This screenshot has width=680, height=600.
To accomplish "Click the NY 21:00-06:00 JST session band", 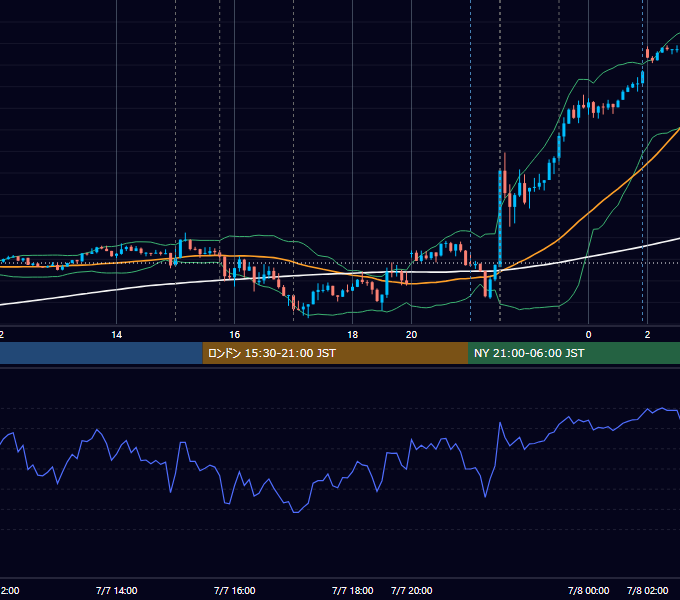I will coord(574,353).
